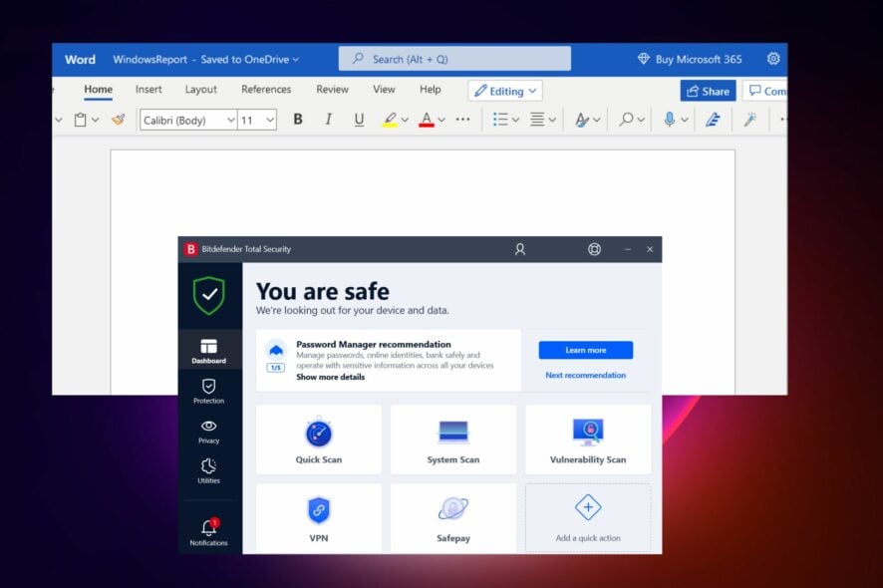Start Dictate with the microphone icon
The image size is (883, 588).
(669, 120)
